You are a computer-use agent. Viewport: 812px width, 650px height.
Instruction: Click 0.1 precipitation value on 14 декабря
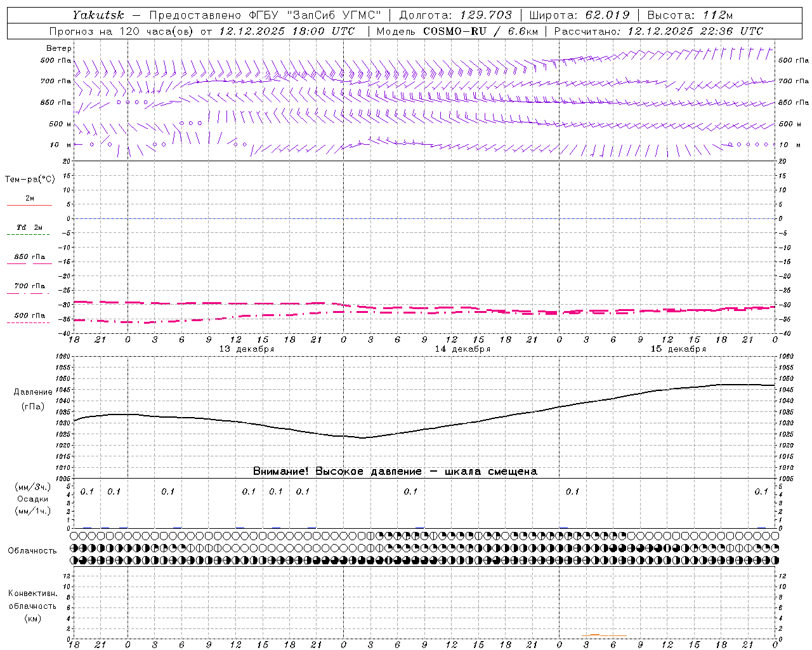[411, 491]
